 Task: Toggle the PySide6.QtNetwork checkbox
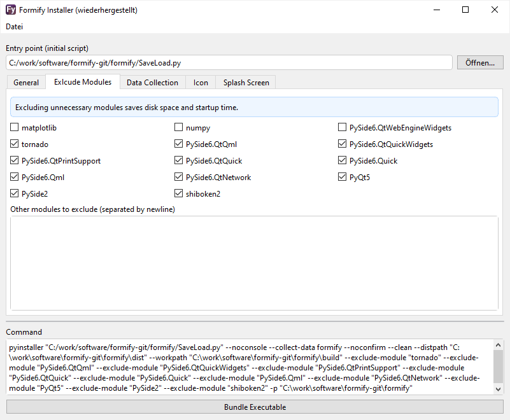point(179,178)
